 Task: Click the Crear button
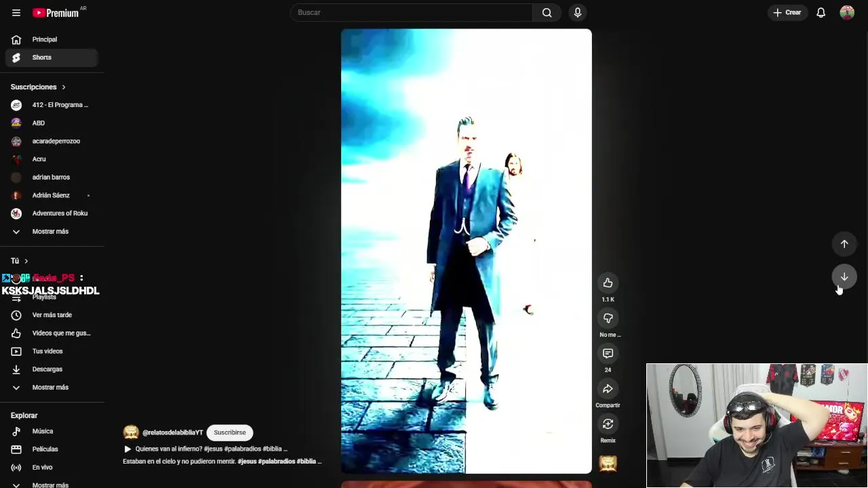(x=787, y=12)
